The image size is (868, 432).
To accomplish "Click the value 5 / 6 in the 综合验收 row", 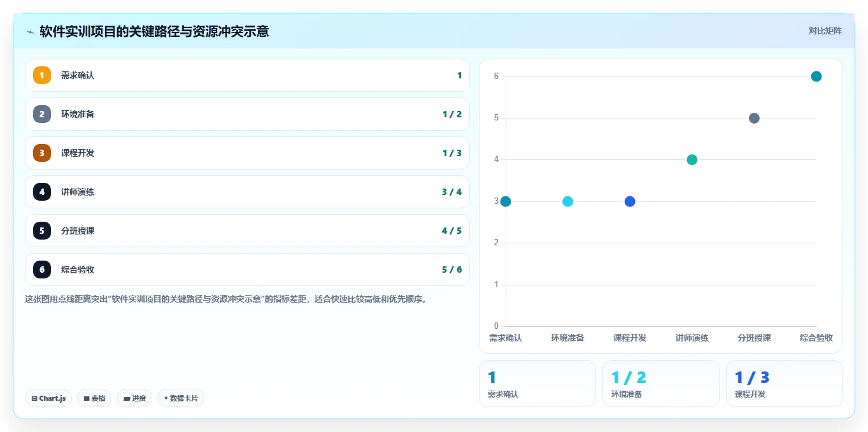I will [452, 270].
